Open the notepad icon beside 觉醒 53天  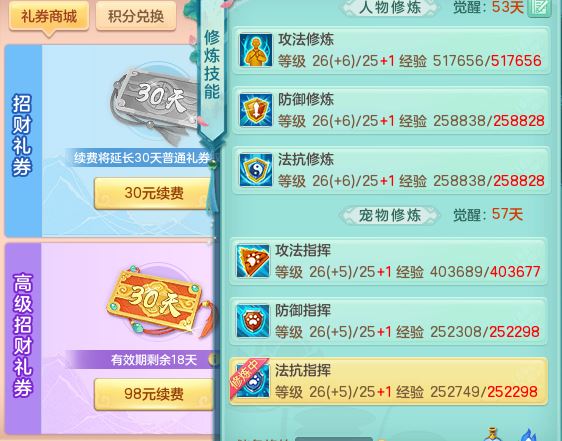coord(540,8)
